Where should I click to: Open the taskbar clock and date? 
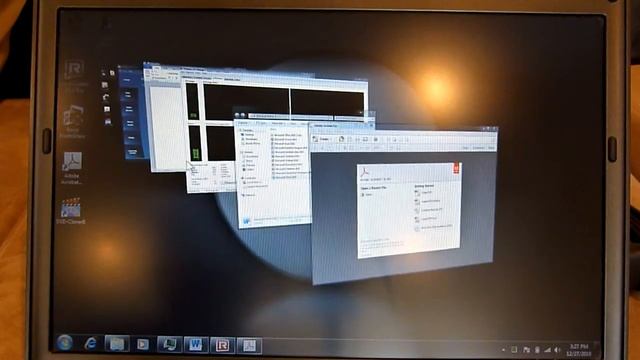(578, 350)
